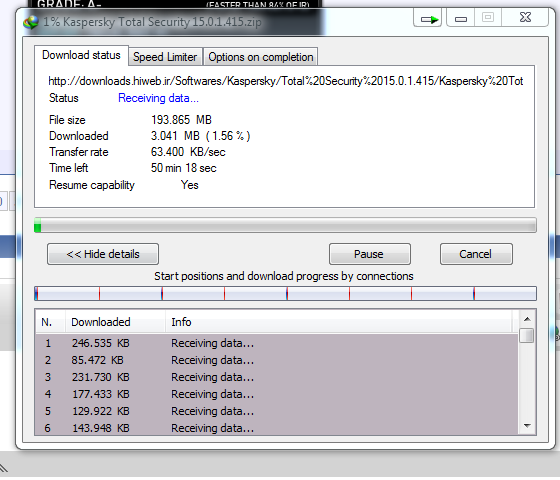Click the download URL text
Image resolution: width=560 pixels, height=480 pixels.
coord(286,81)
